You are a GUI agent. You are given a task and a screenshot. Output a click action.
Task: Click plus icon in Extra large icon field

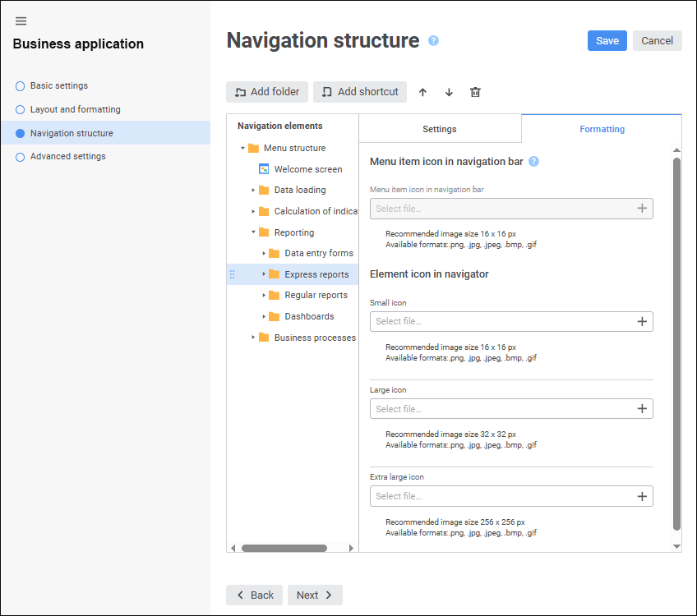click(x=642, y=496)
